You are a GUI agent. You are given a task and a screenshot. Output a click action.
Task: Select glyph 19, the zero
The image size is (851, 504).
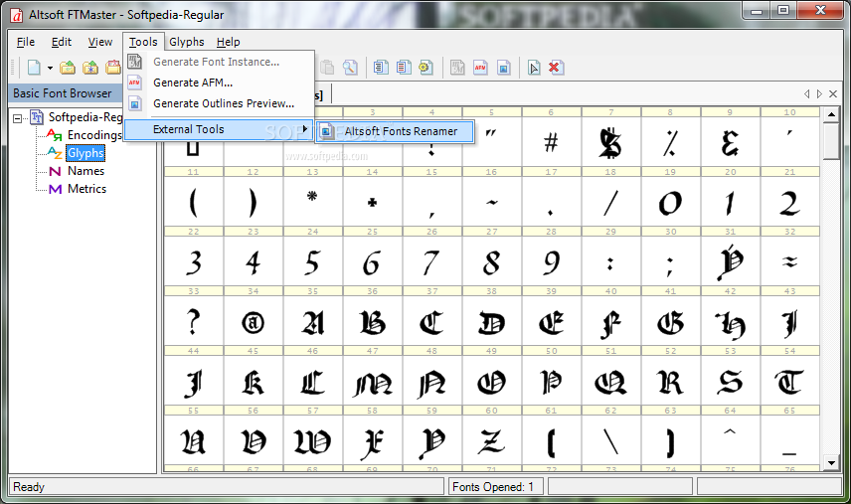(670, 202)
